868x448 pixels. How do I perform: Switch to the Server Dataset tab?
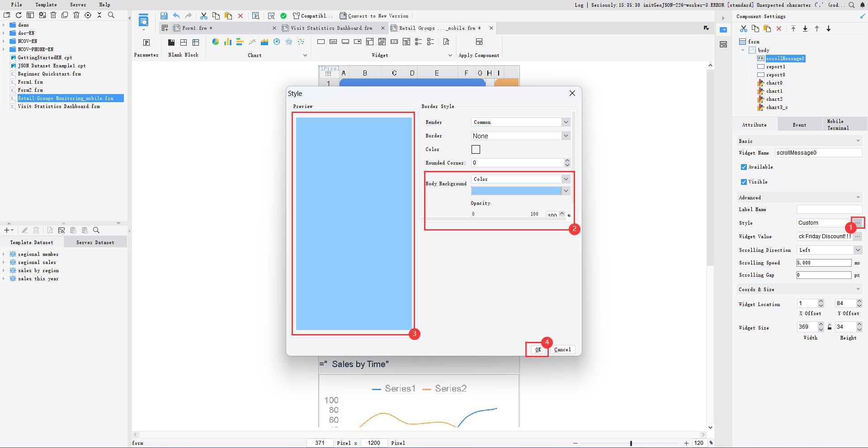pos(95,242)
